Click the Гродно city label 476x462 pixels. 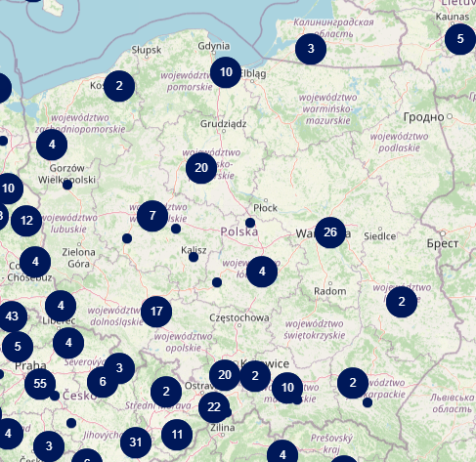coord(424,117)
